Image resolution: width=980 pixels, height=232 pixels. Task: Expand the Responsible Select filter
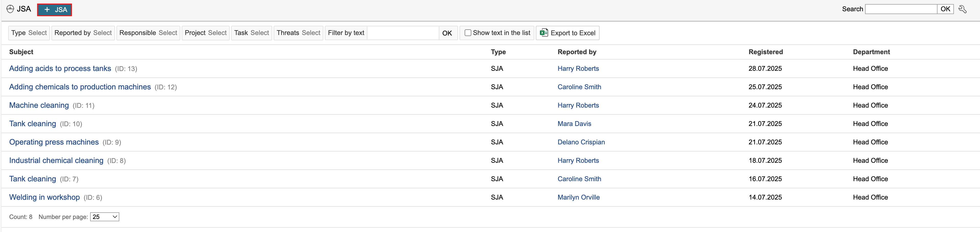point(148,33)
